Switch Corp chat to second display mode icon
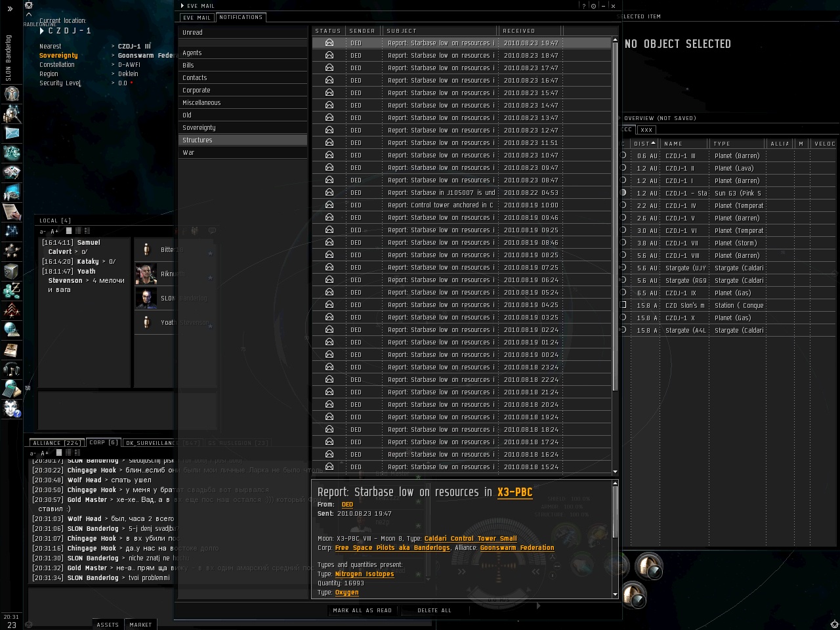 68,453
